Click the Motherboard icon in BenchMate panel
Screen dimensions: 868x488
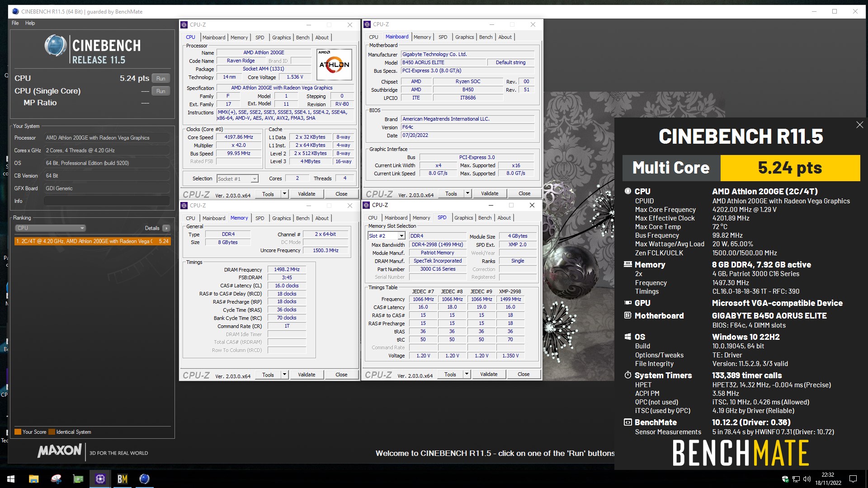pos(628,315)
